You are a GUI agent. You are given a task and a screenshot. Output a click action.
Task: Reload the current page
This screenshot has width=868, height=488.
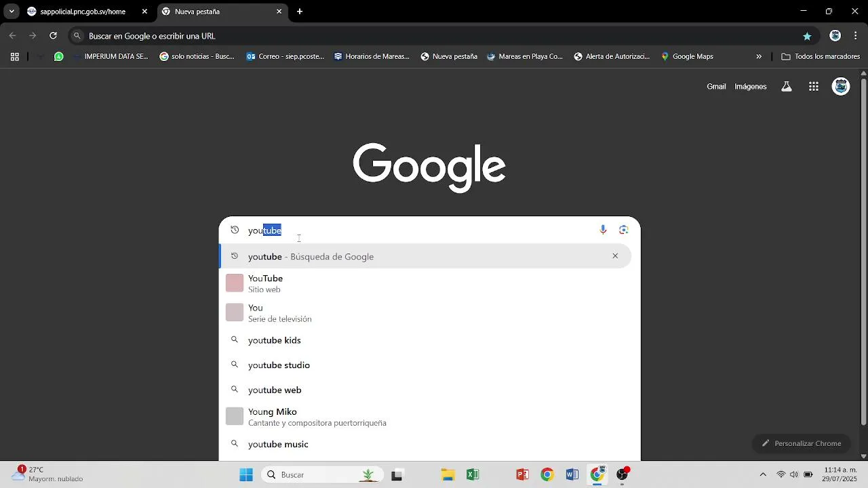point(53,36)
